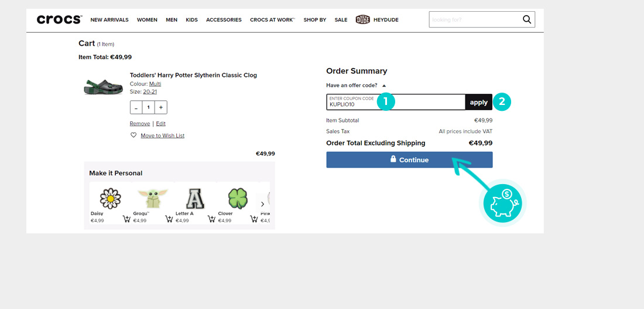
Task: Click the HEYDUDE brand logo icon
Action: 362,19
